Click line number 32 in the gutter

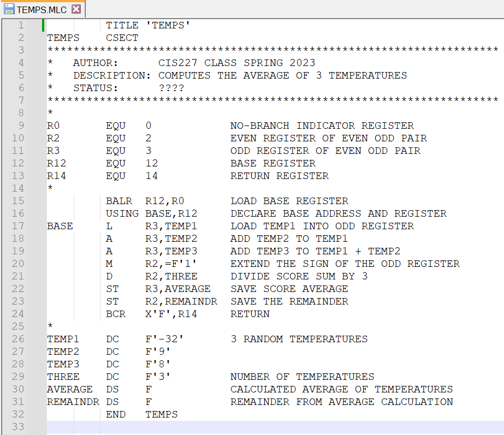click(x=17, y=414)
